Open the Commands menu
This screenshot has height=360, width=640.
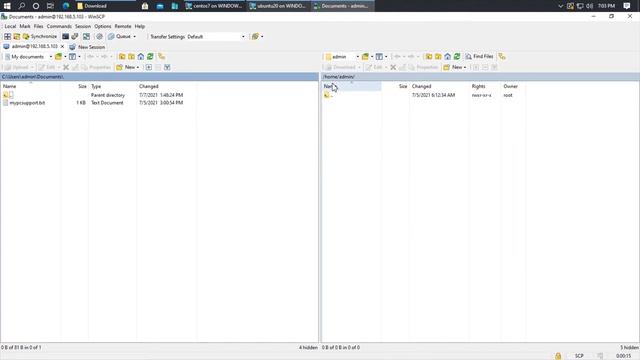click(59, 26)
